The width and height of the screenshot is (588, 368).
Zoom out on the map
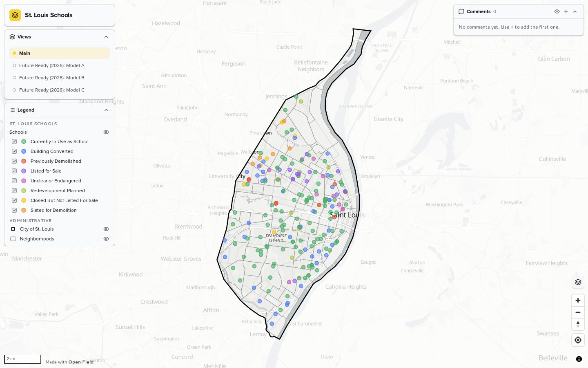578,312
